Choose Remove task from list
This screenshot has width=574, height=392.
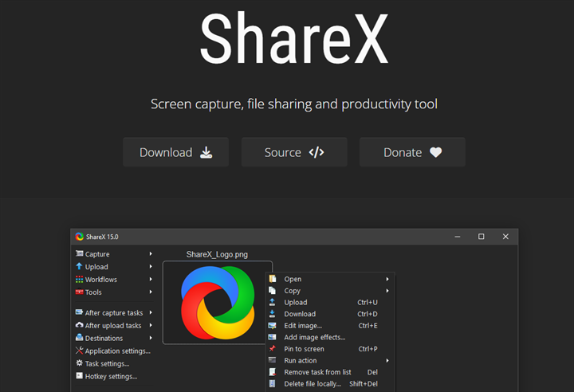[317, 372]
